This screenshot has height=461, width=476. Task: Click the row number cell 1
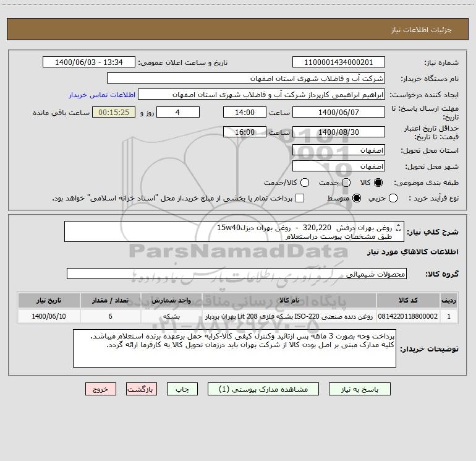point(449,316)
